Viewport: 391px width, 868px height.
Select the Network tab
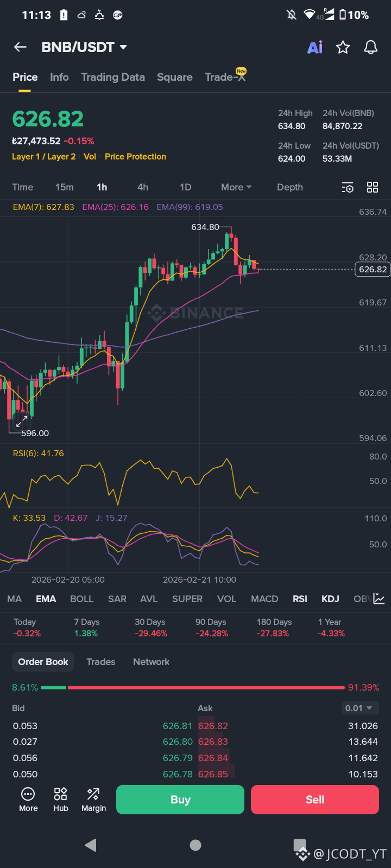point(151,662)
